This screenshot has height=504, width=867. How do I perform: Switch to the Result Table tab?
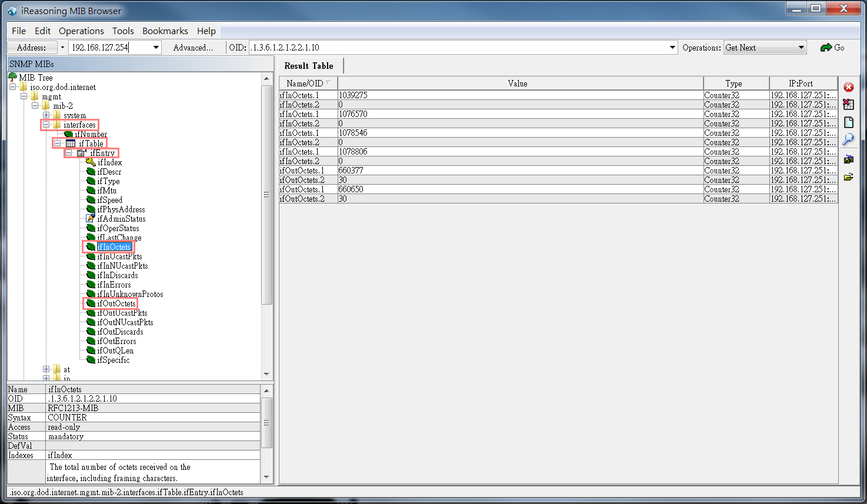310,65
